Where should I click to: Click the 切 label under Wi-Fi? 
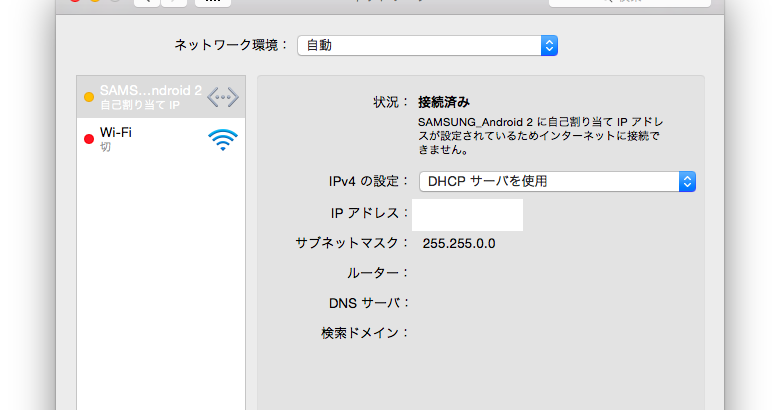point(105,147)
